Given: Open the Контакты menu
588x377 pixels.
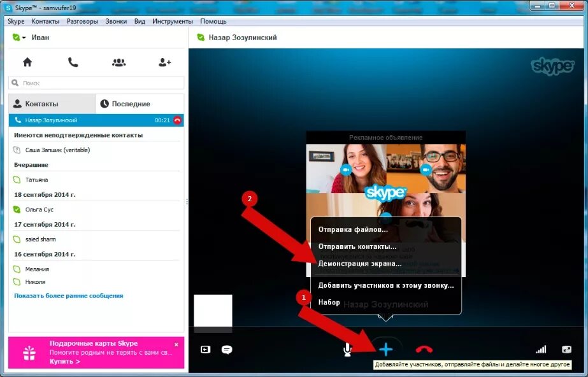Looking at the screenshot, I should click(x=45, y=22).
